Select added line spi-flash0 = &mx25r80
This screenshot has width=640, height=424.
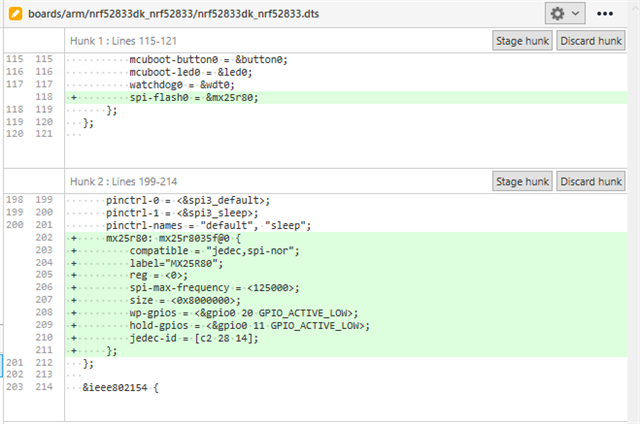click(346, 98)
